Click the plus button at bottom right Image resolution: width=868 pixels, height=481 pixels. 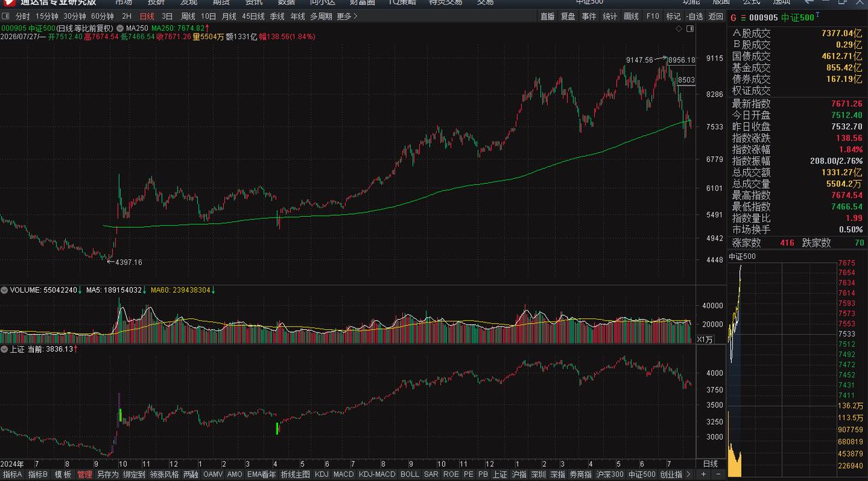click(703, 475)
